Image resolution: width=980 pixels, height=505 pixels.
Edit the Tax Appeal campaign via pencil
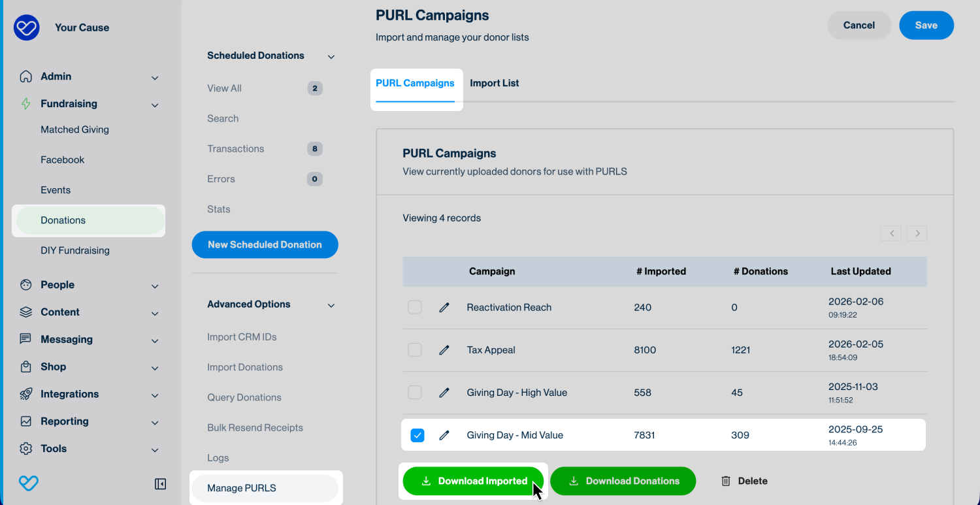click(x=444, y=350)
